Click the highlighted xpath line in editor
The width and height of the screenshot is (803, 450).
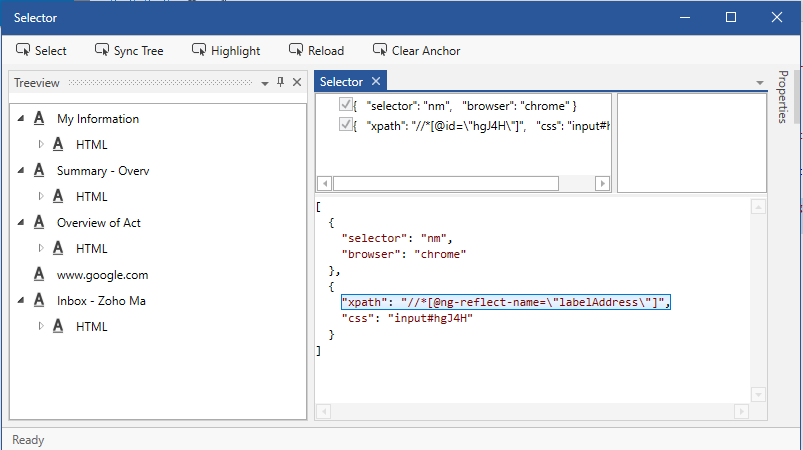click(x=505, y=302)
